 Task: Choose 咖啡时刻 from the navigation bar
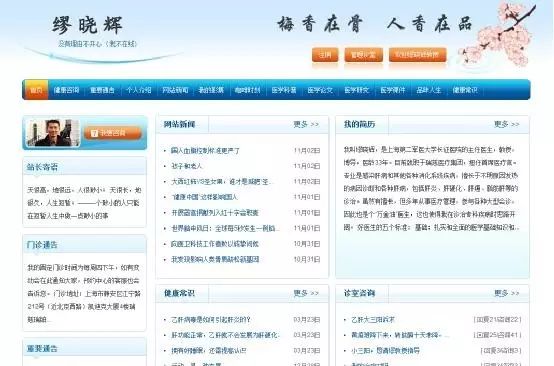(x=247, y=90)
